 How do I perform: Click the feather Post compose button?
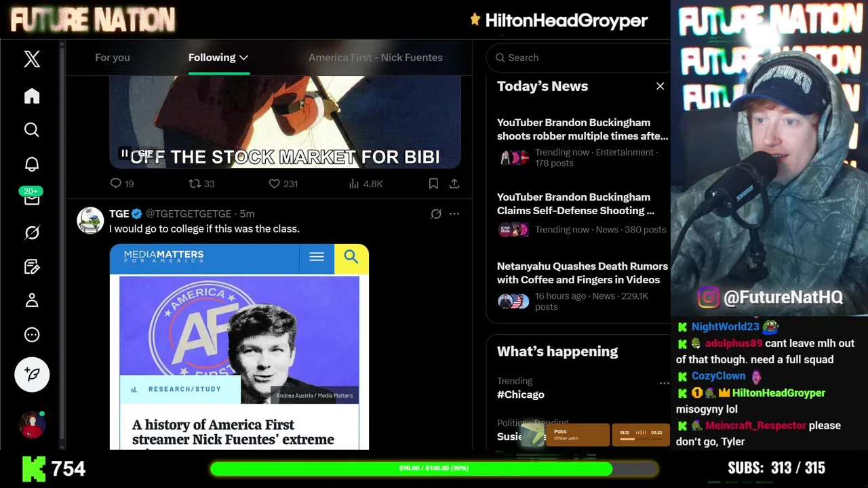[32, 374]
